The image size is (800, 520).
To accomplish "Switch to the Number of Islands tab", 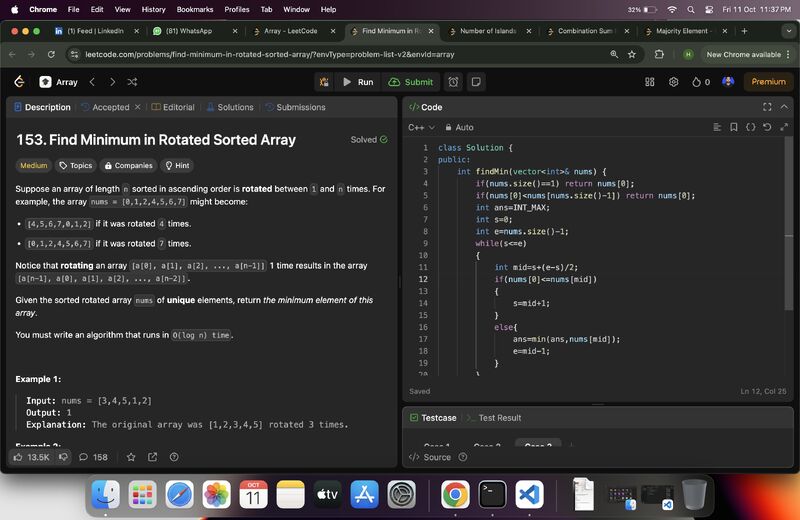I will coord(488,31).
